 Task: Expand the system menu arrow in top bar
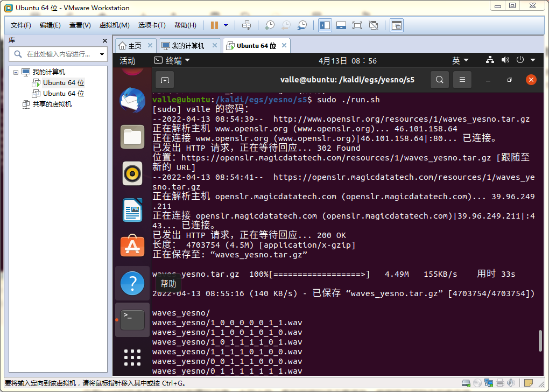533,60
